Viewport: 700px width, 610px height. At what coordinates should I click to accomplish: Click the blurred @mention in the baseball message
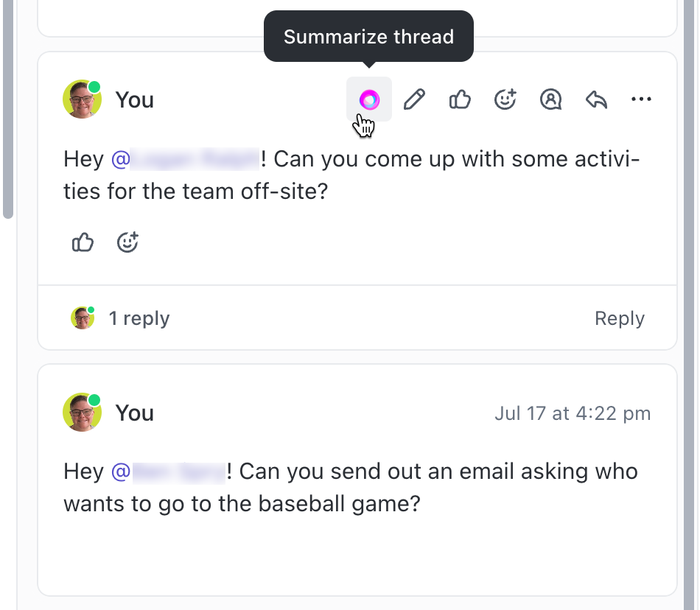click(x=168, y=471)
